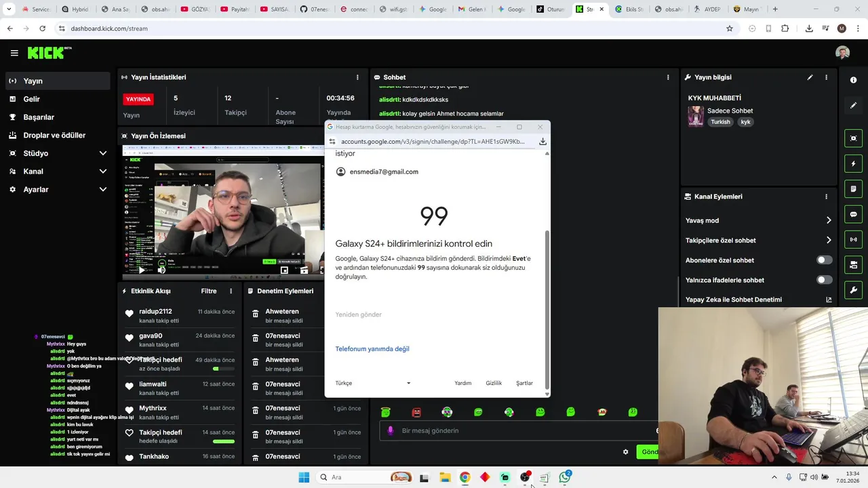
Task: Open the Kanal Eylemleri three-dot menu
Action: [826, 197]
